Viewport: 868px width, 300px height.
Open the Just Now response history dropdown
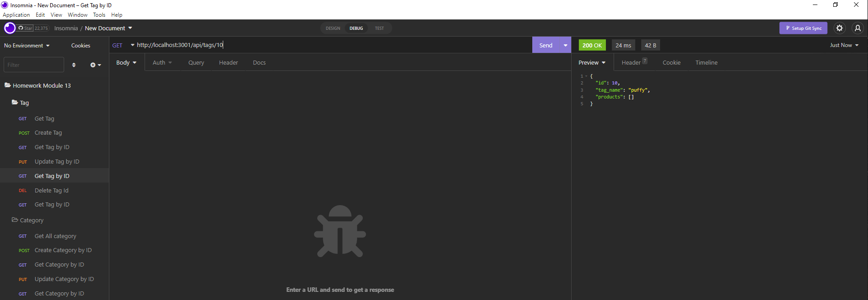click(x=844, y=45)
